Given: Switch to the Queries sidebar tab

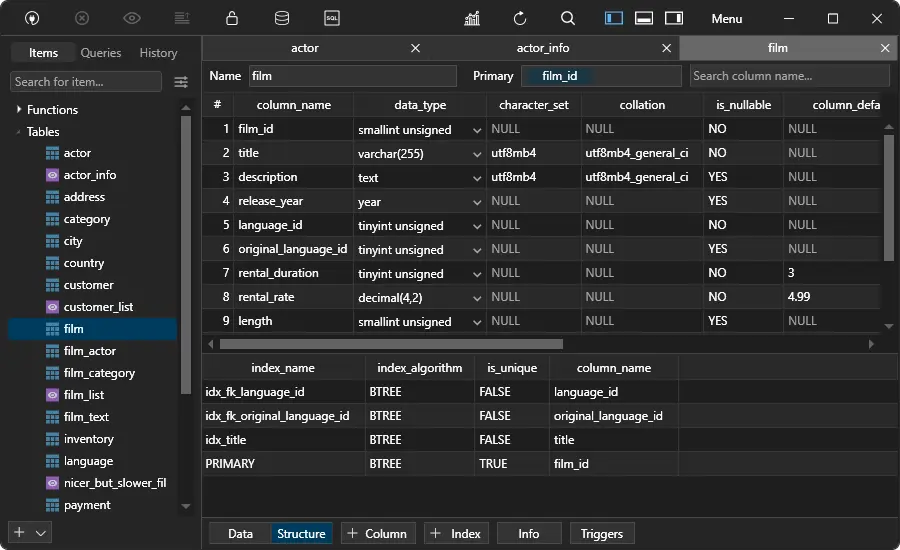Looking at the screenshot, I should click(101, 53).
